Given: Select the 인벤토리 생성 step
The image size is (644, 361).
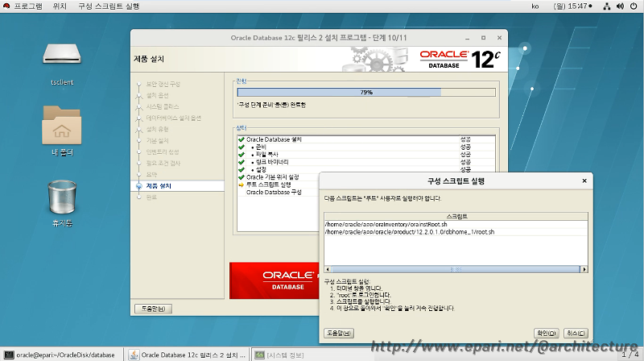Looking at the screenshot, I should pyautogui.click(x=163, y=151).
